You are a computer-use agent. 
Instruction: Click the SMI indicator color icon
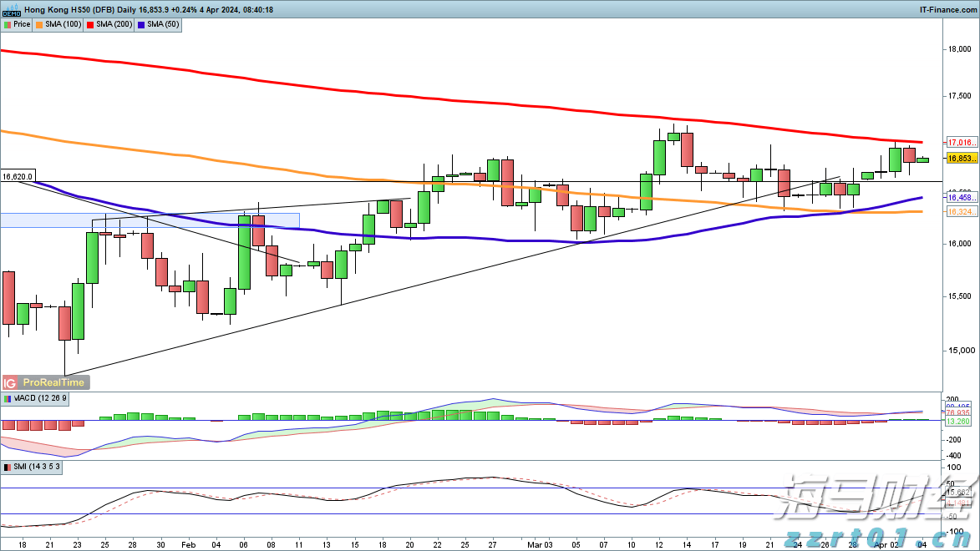(7, 468)
